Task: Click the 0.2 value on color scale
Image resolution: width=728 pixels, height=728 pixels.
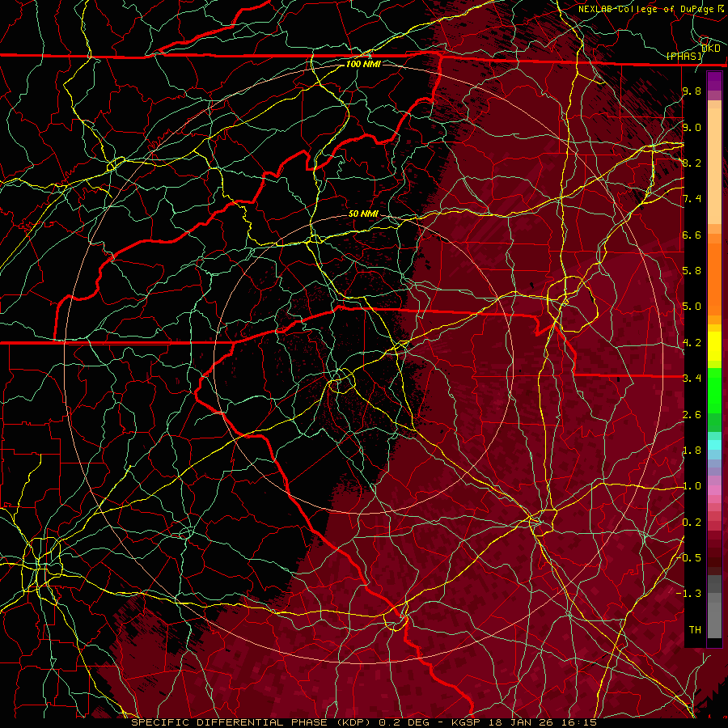Action: [x=692, y=523]
